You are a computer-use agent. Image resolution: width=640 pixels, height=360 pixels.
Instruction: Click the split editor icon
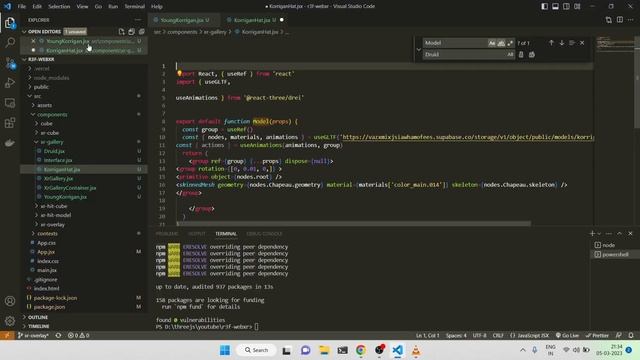(x=620, y=20)
